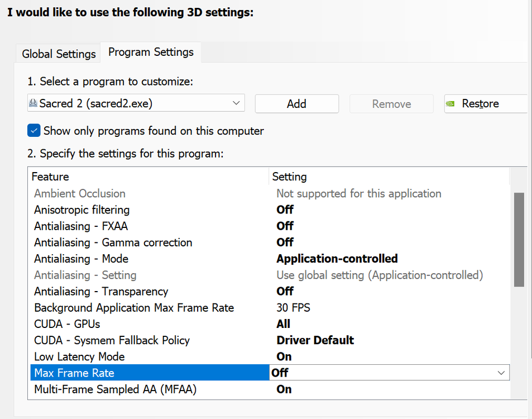Click the Off value for Antialiasing FXAA

click(x=285, y=226)
